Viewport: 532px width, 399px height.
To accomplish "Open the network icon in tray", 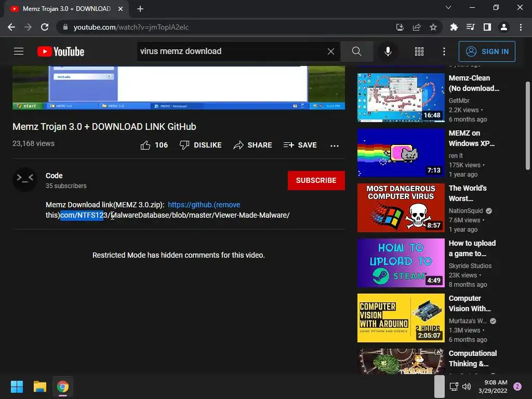I will click(x=454, y=387).
